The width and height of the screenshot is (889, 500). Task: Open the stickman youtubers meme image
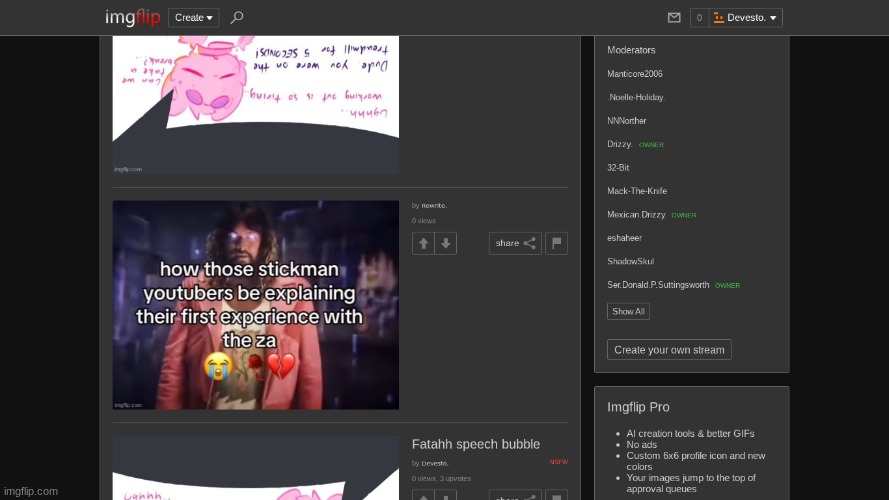pos(256,305)
